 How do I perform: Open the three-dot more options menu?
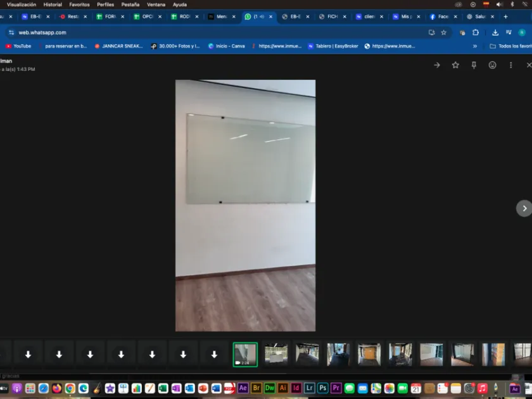(x=511, y=65)
